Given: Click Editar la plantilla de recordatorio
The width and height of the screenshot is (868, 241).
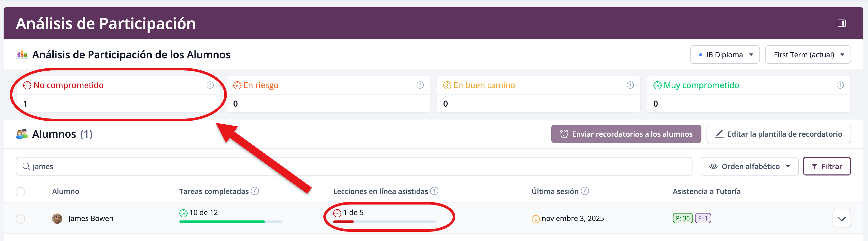Looking at the screenshot, I should click(778, 134).
